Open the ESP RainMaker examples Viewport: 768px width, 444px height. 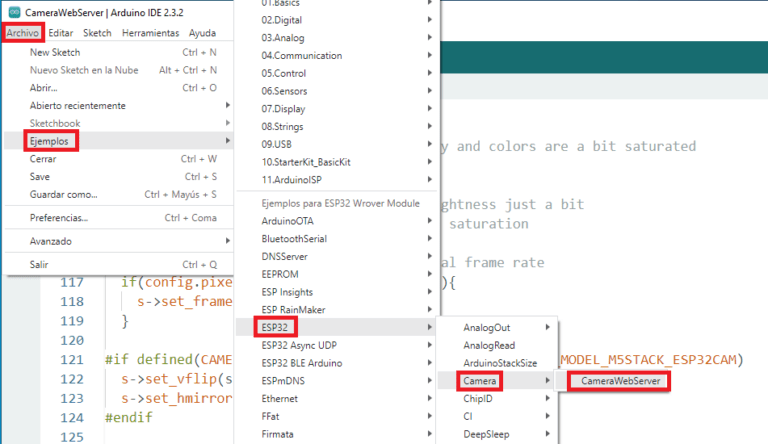coord(294,309)
